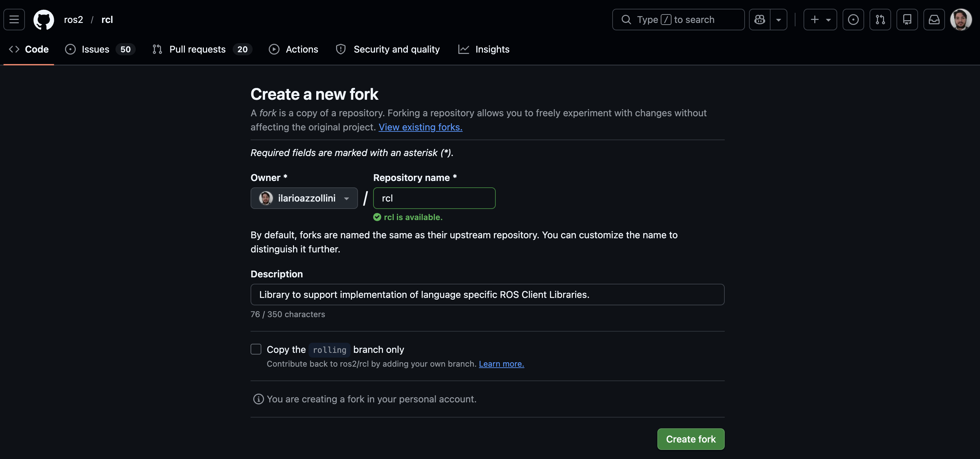Open the hamburger navigation menu
This screenshot has height=459, width=980.
click(14, 20)
